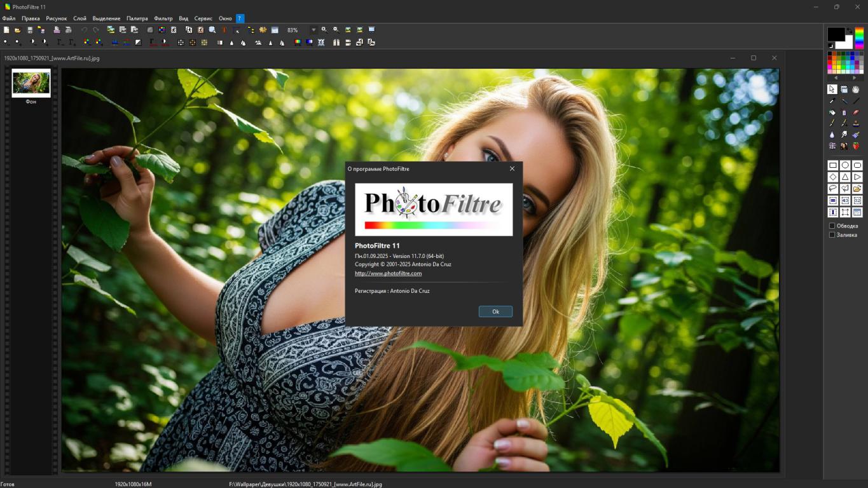Choose the Lasso selection shape
The width and height of the screenshot is (868, 488).
pos(832,189)
